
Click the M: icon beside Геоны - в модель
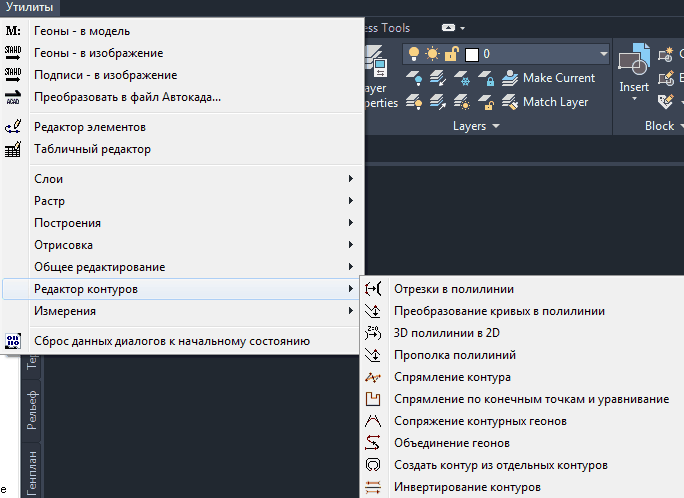coord(13,31)
